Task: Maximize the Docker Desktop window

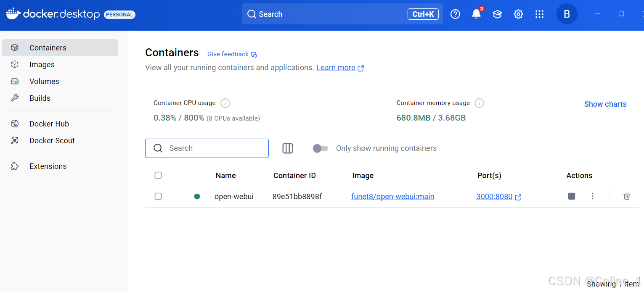Action: (621, 14)
